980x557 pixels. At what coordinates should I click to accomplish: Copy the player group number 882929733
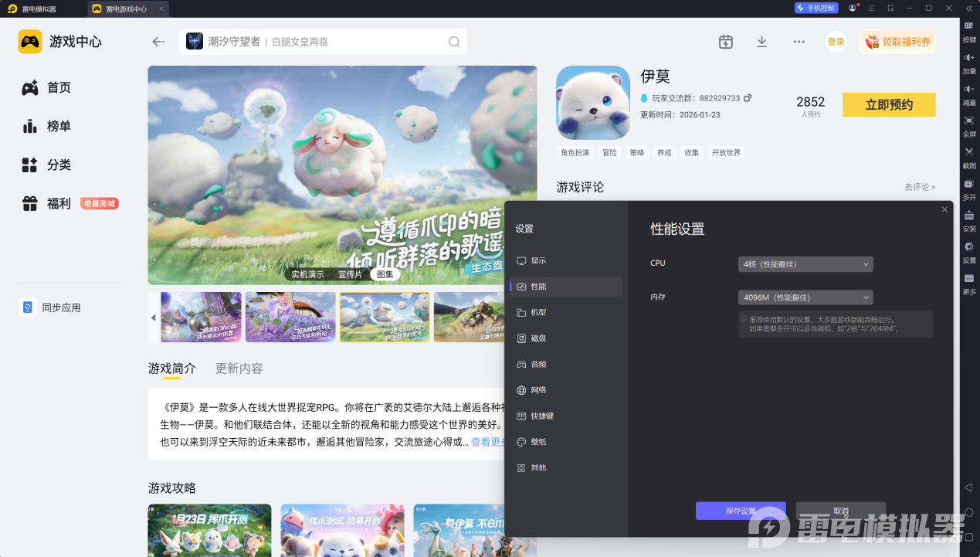748,98
